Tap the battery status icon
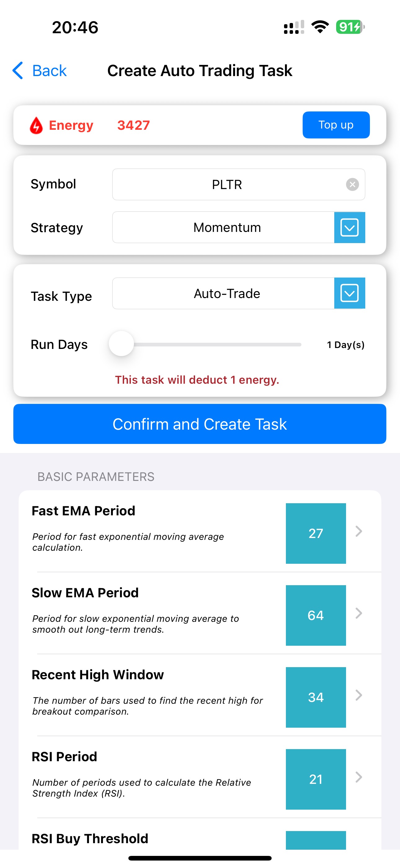The height and width of the screenshot is (868, 400). (350, 27)
